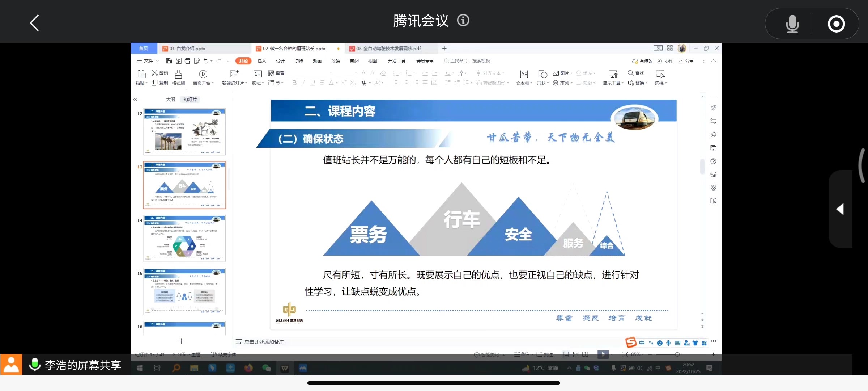Screen dimensions: 868x391
Task: Switch to the 01-自我介绍.pptx document tab
Action: [x=187, y=49]
